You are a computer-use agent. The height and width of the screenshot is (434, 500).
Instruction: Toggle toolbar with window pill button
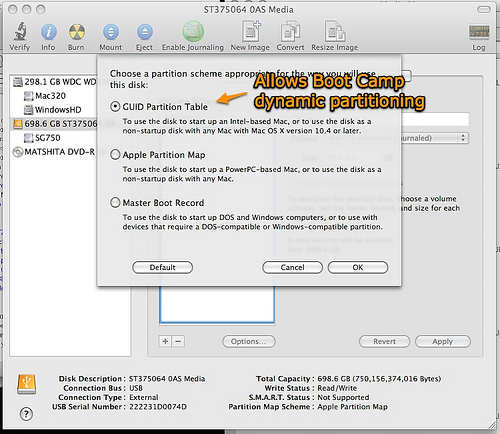point(483,9)
